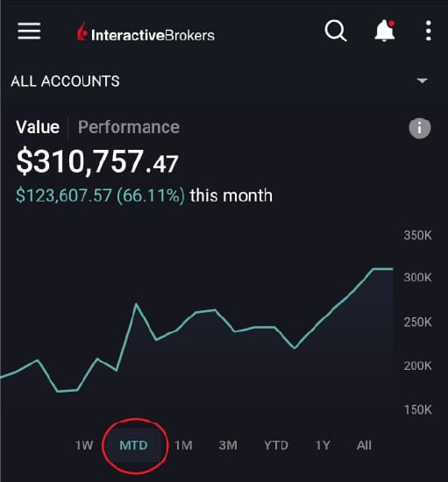Set chart range to 1M
This screenshot has height=482, width=448.
pos(183,445)
